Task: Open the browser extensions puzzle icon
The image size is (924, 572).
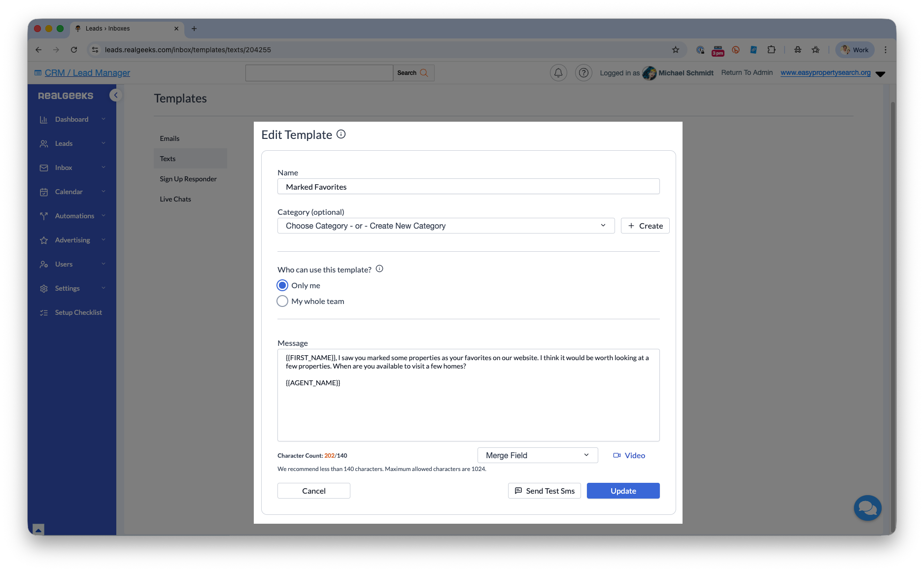Action: coord(771,50)
